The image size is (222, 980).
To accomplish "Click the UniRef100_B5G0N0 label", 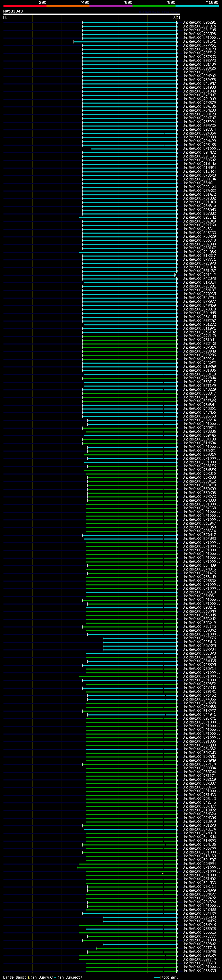I will [199, 611].
